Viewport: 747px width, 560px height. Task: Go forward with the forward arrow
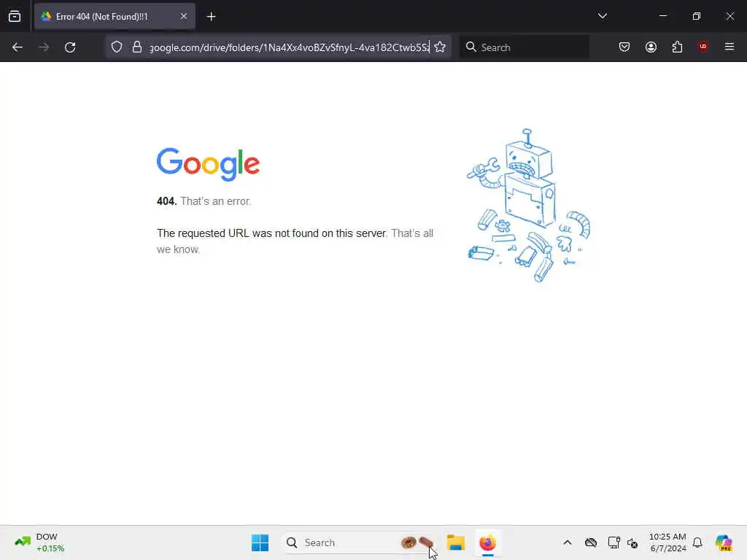pos(44,47)
